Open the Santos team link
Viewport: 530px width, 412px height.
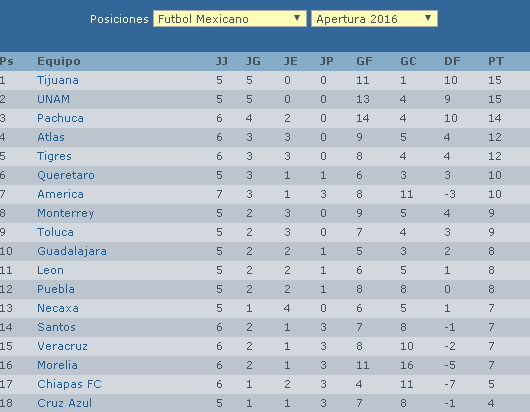click(x=56, y=327)
